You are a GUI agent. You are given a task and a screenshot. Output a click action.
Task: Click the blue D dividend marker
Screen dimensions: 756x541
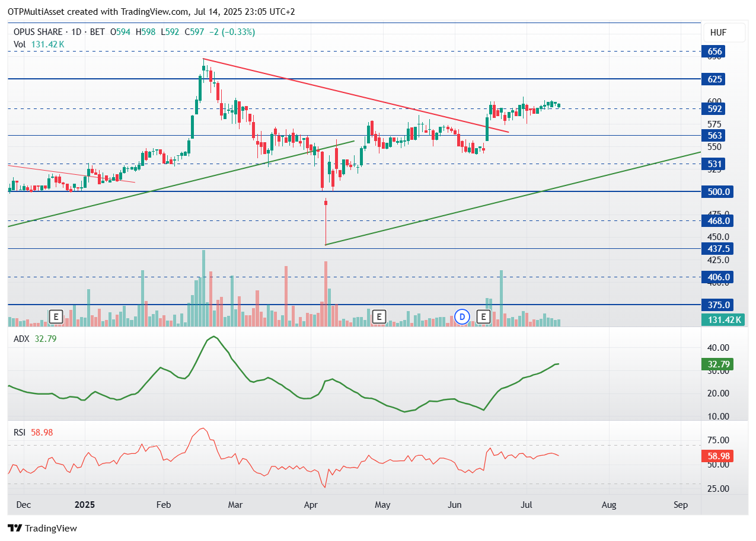click(x=462, y=316)
